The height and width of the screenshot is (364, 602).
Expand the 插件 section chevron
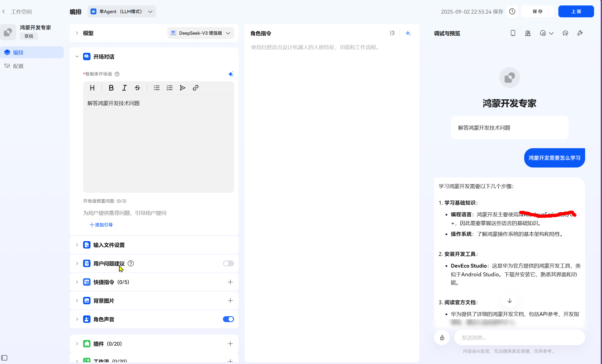[77, 344]
